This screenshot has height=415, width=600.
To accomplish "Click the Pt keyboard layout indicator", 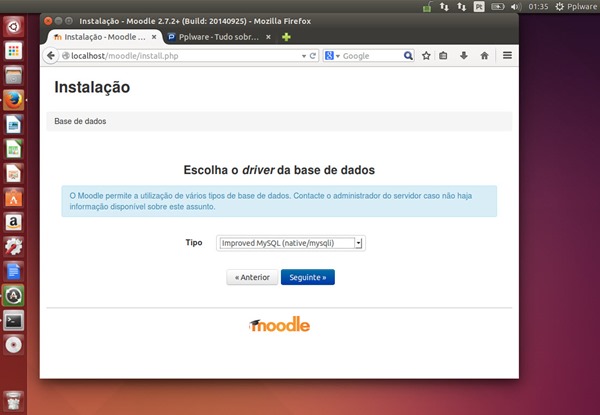I will (x=479, y=7).
